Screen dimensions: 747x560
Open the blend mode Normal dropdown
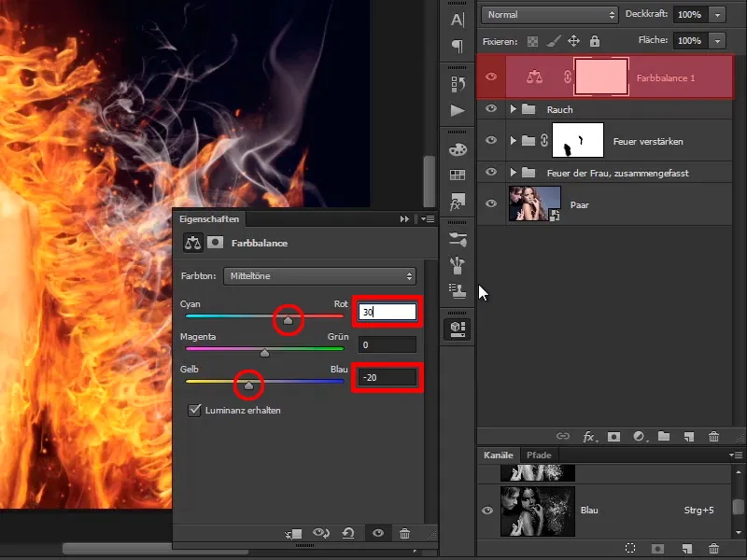[550, 15]
